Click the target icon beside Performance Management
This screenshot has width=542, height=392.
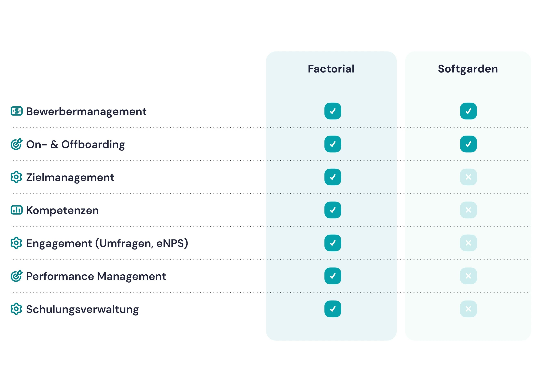click(x=17, y=276)
